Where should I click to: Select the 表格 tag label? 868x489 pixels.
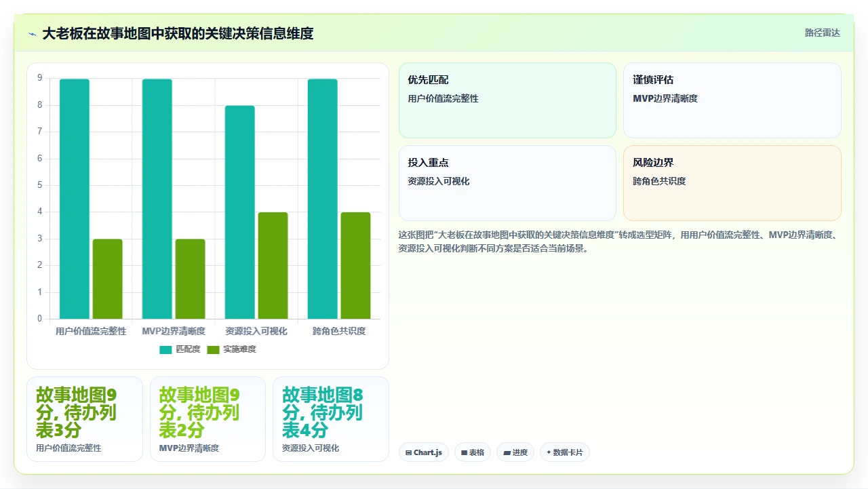pyautogui.click(x=477, y=452)
